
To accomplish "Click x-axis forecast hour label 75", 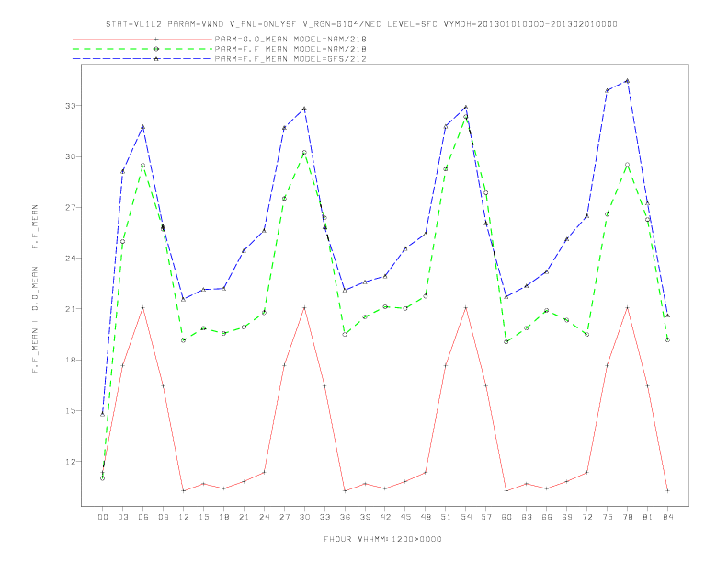I will [608, 517].
